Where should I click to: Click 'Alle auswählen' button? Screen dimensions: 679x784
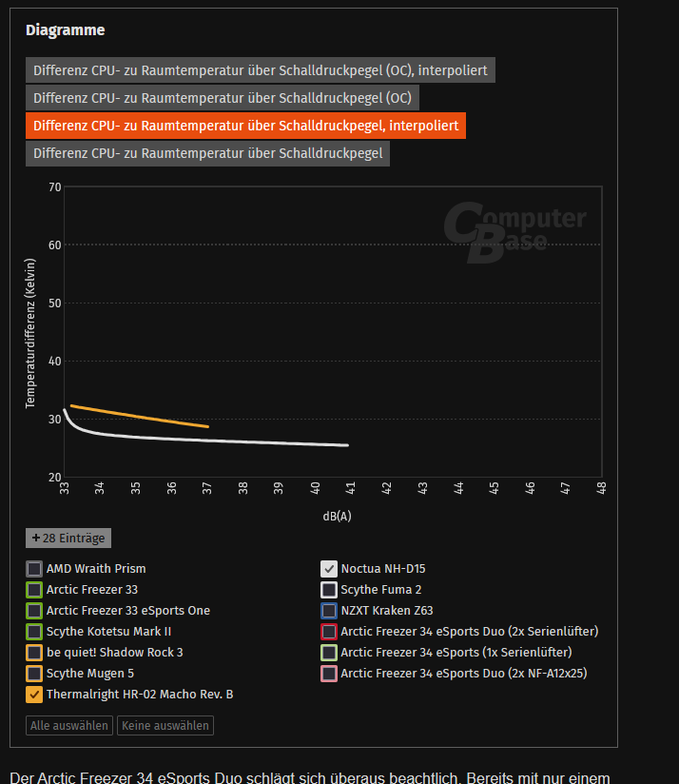click(69, 726)
